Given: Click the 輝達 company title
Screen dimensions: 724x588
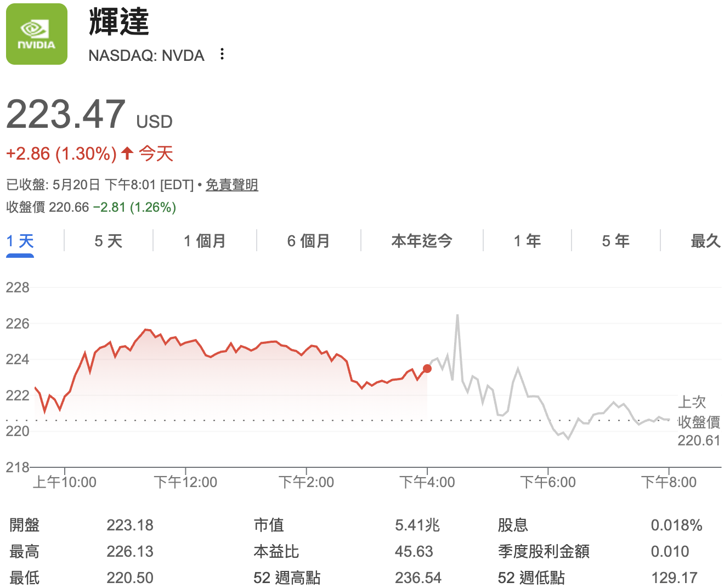Looking at the screenshot, I should pyautogui.click(x=119, y=22).
